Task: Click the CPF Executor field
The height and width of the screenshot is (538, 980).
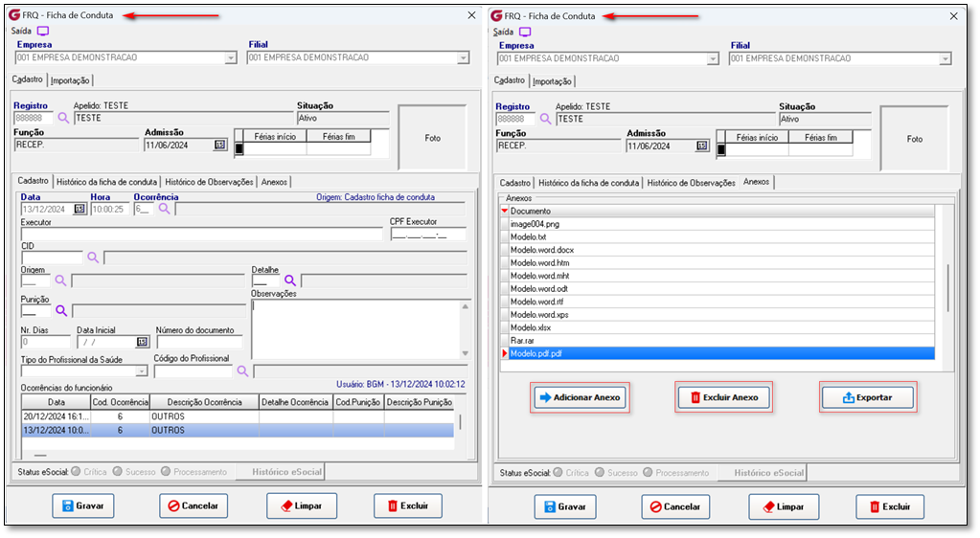Action: (x=428, y=235)
